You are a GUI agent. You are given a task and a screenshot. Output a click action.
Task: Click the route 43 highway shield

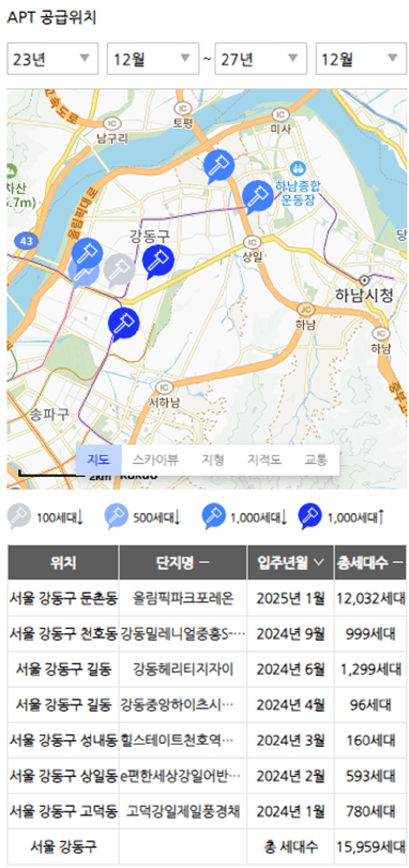(26, 241)
